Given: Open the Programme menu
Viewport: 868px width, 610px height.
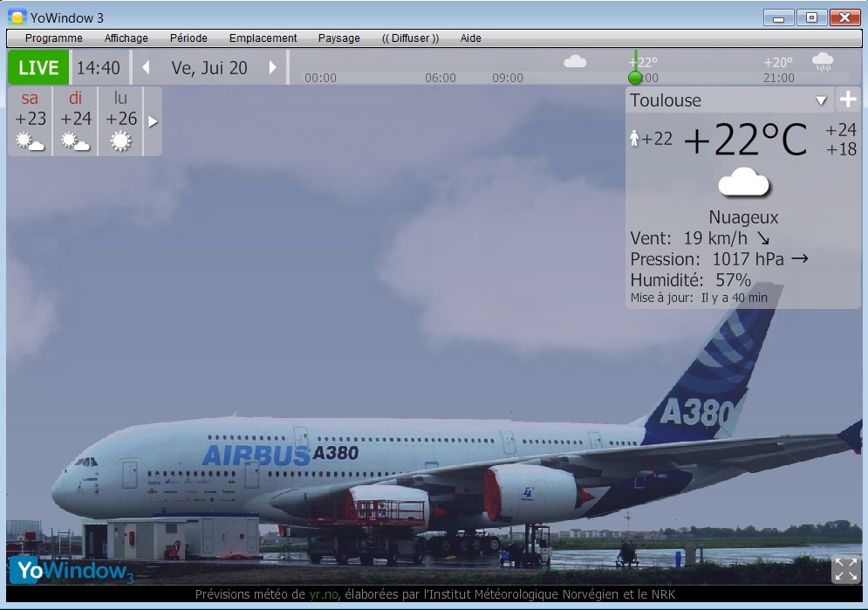Looking at the screenshot, I should pos(54,38).
